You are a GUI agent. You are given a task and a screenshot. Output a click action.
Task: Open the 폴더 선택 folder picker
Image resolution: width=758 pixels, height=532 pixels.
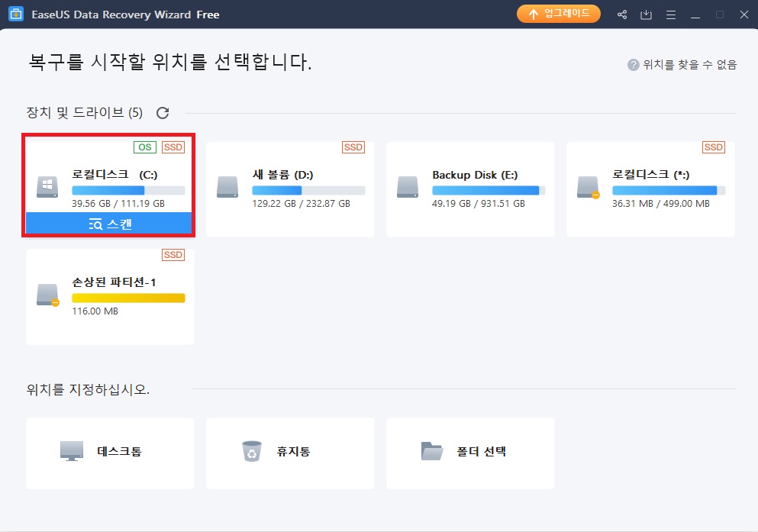[x=470, y=453]
